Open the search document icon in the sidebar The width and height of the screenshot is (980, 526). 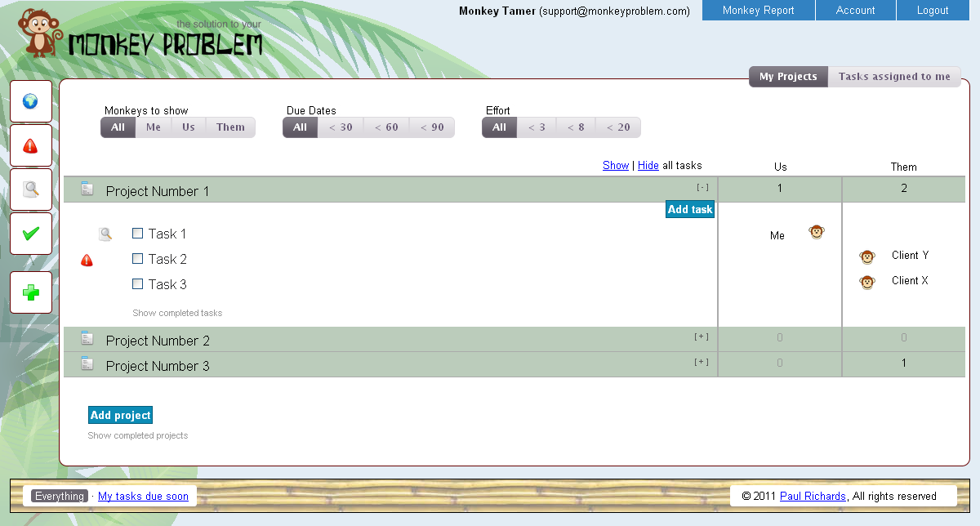click(30, 189)
